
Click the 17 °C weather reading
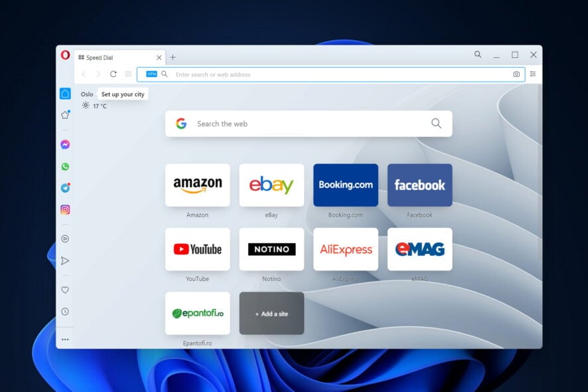[100, 106]
